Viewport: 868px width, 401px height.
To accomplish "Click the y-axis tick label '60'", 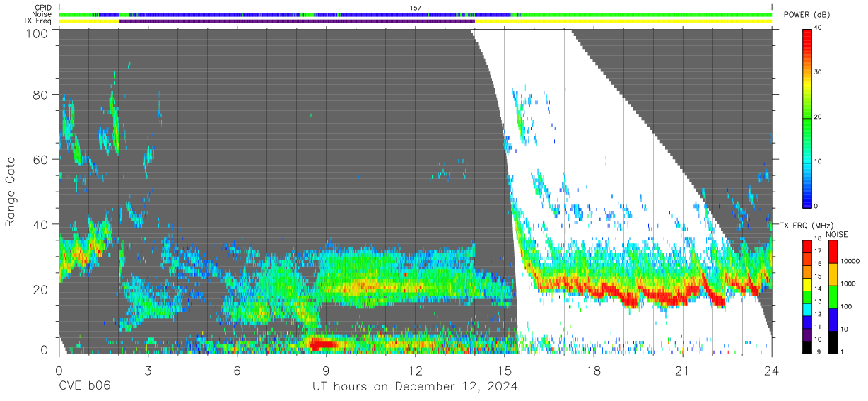I will click(40, 159).
